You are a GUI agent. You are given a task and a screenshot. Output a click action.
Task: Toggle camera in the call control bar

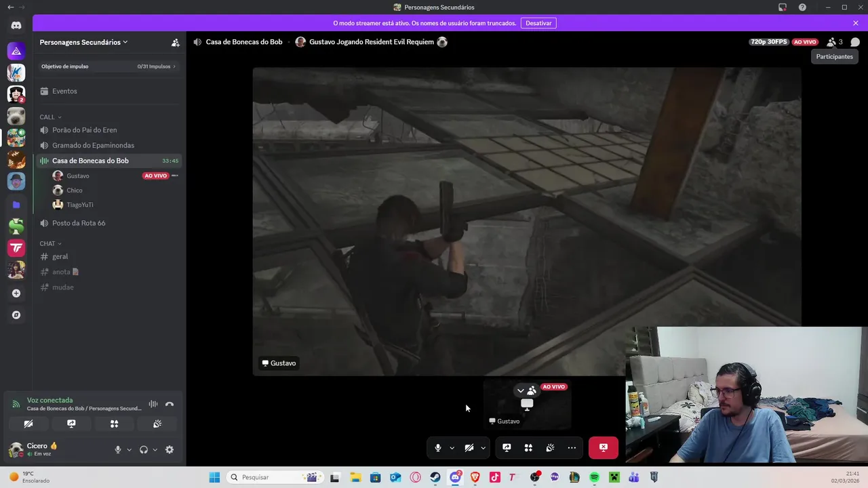469,447
